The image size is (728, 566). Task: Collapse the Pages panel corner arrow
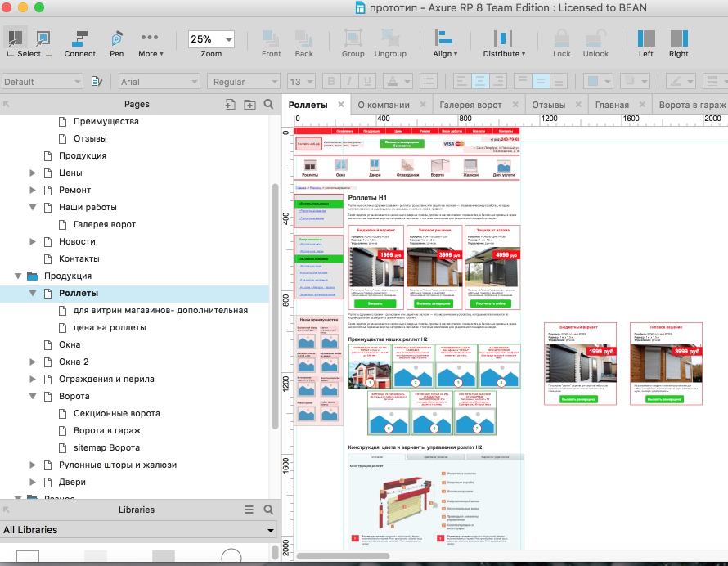[x=6, y=104]
